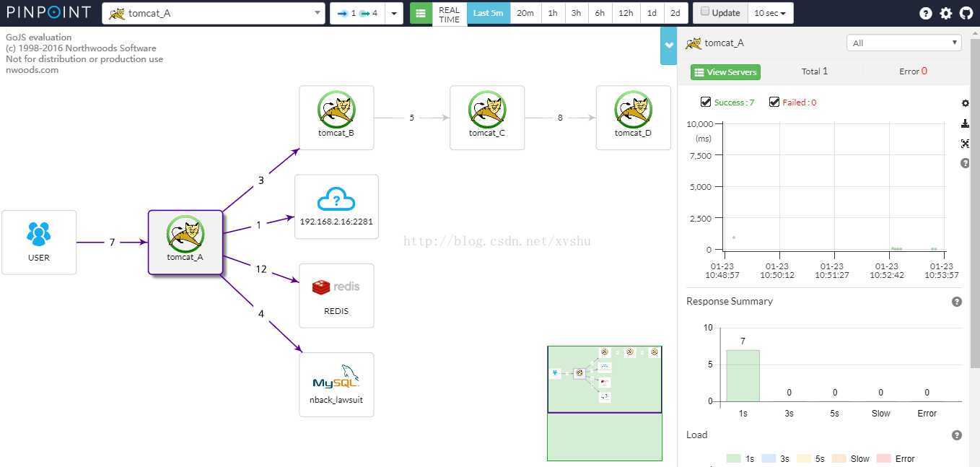Click the 1s bar in Response Summary
Image resolution: width=980 pixels, height=467 pixels.
(743, 375)
